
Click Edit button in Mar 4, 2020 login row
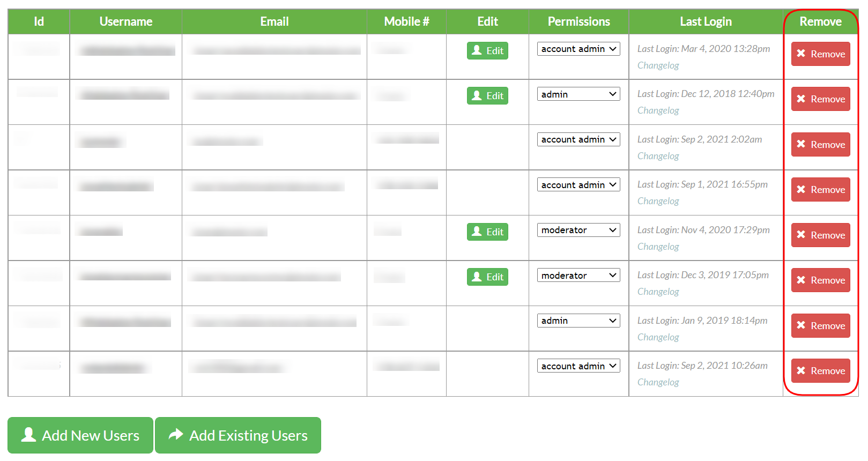pos(487,51)
